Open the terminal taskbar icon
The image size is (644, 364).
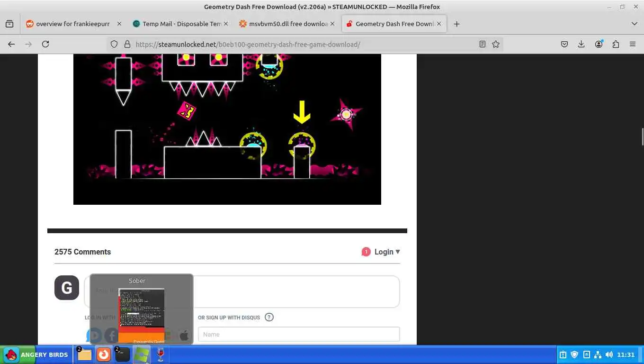122,355
